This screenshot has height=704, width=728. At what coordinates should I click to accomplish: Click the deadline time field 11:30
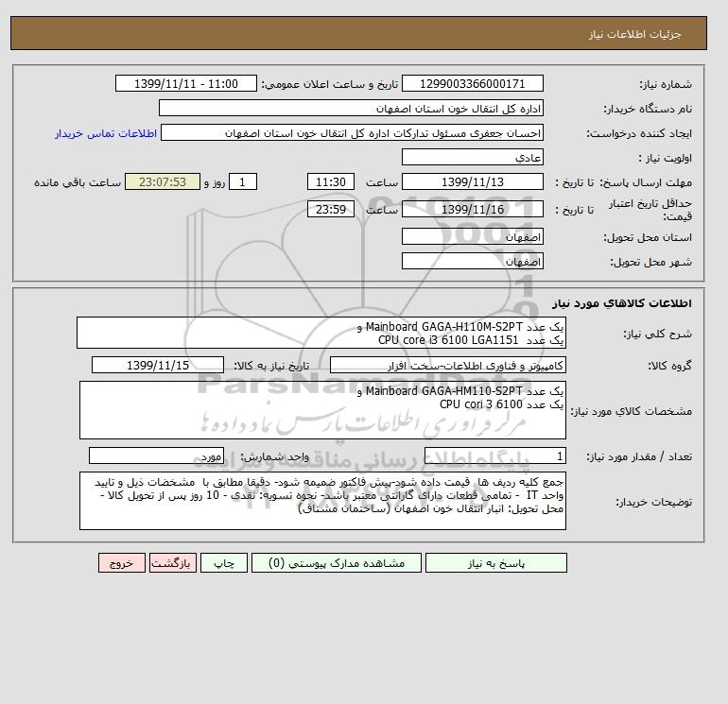tap(331, 182)
